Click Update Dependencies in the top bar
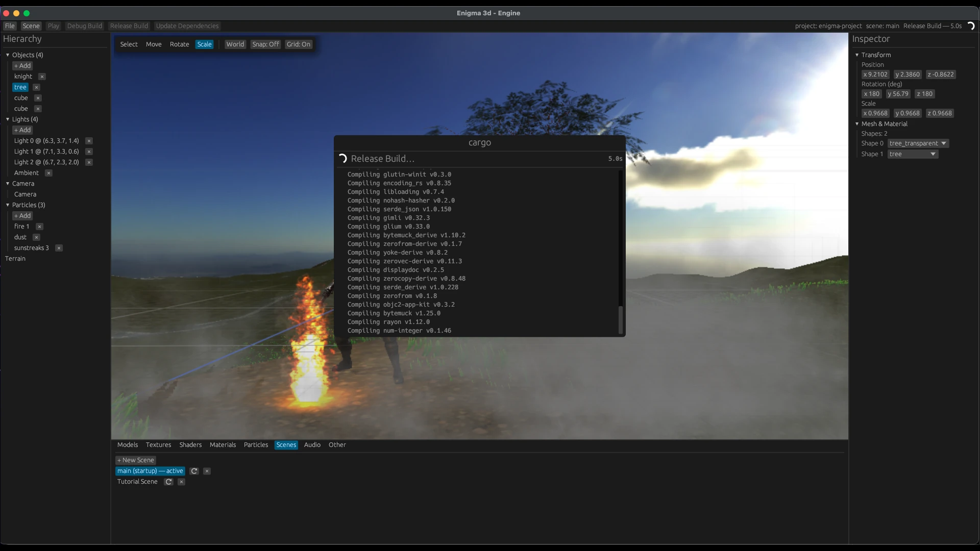 click(187, 26)
